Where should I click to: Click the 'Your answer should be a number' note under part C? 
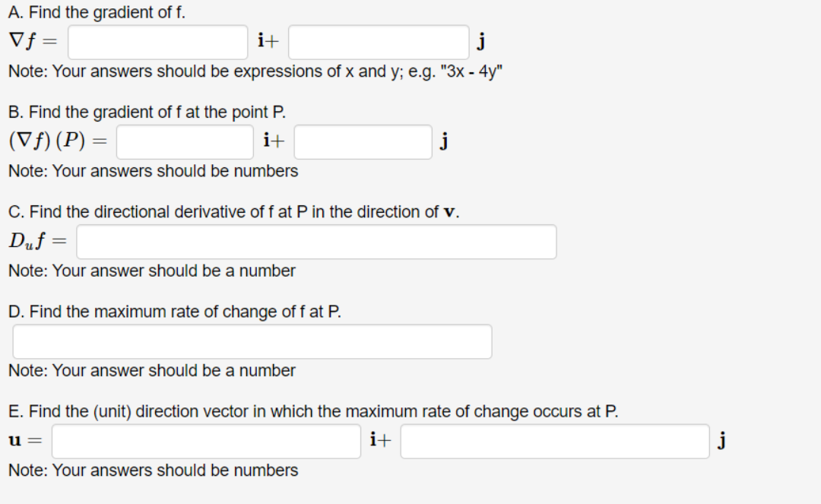pos(152,271)
